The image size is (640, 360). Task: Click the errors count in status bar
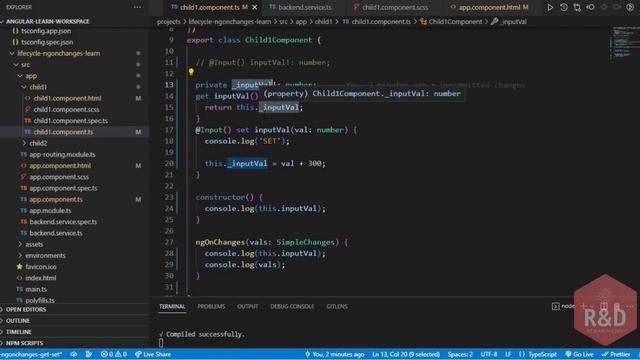point(107,354)
